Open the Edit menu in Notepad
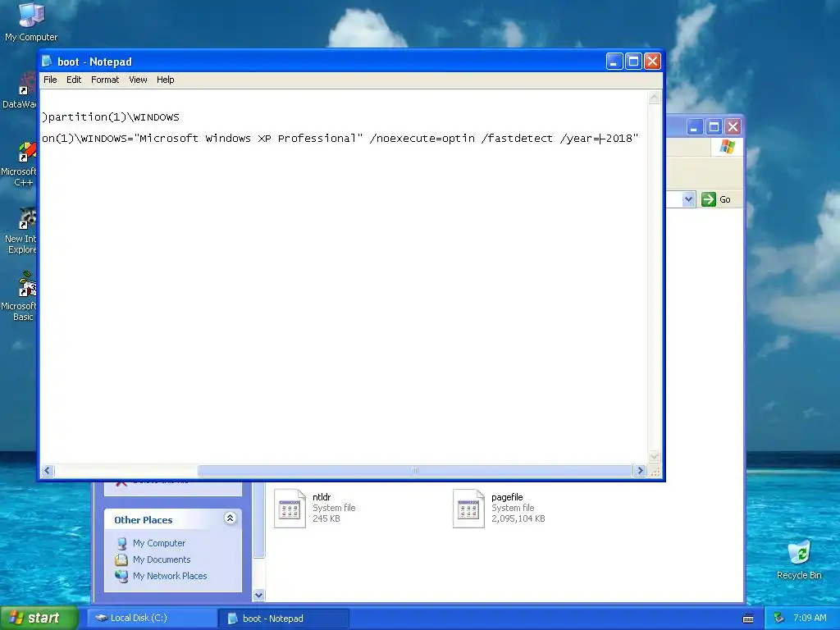Image resolution: width=840 pixels, height=630 pixels. pos(74,80)
